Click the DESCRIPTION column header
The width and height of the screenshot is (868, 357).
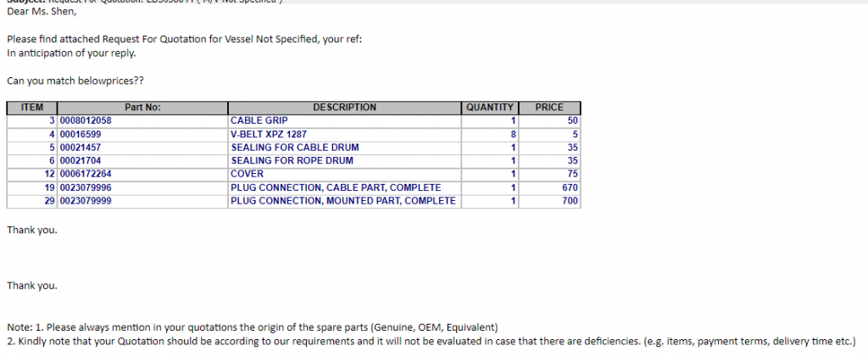[344, 108]
